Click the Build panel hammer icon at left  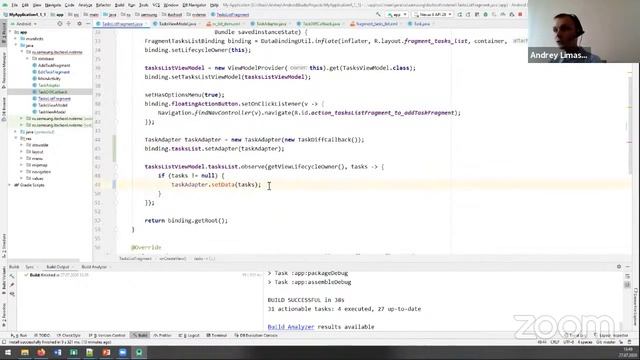[x=12, y=276]
